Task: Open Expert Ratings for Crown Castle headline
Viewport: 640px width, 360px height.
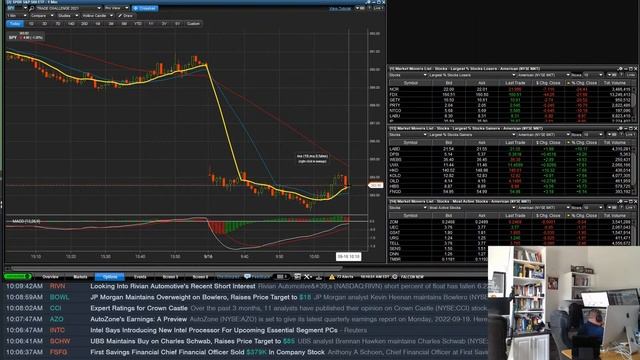Action: point(139,308)
